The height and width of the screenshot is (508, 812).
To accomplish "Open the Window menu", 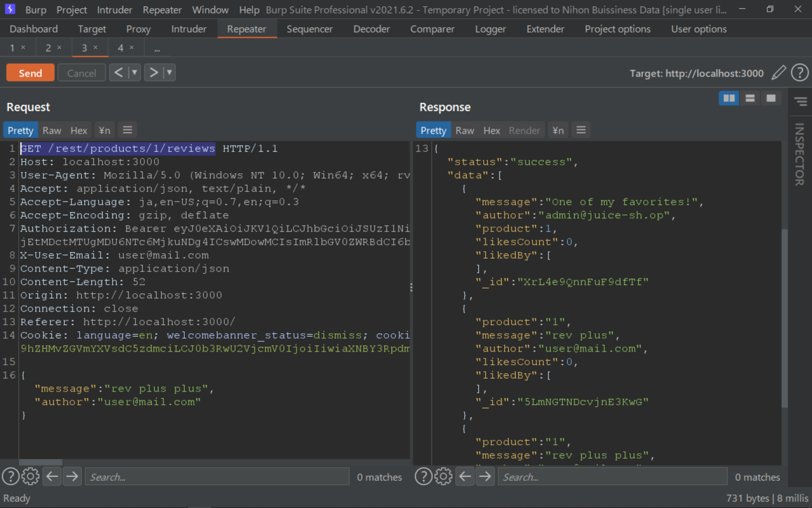I will 210,9.
